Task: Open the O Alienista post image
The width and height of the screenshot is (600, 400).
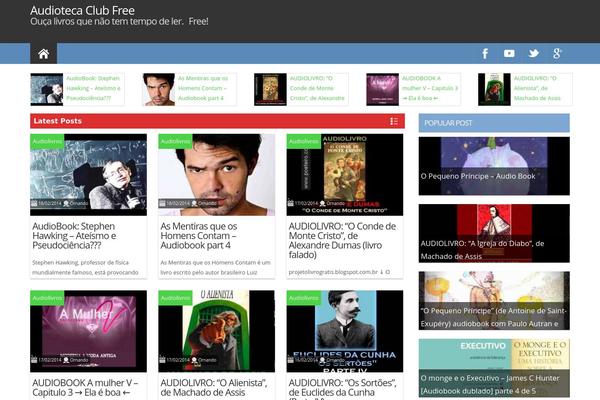Action: [x=217, y=331]
